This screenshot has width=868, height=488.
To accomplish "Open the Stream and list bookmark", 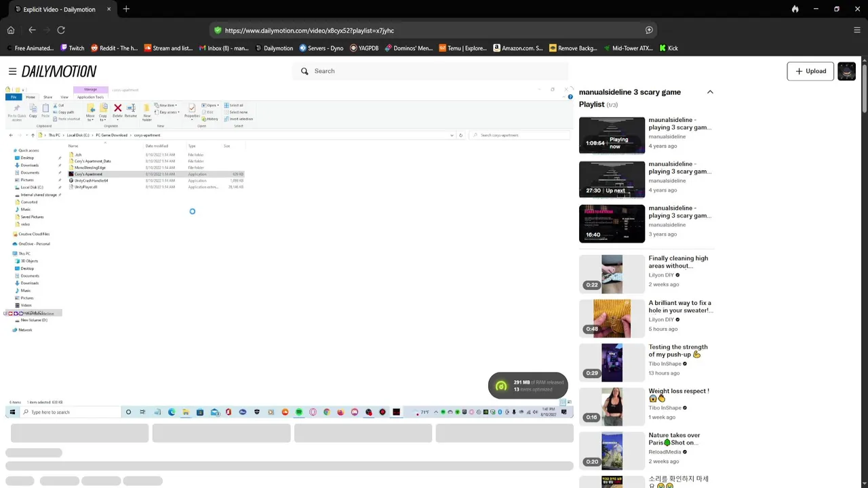I will [x=168, y=48].
